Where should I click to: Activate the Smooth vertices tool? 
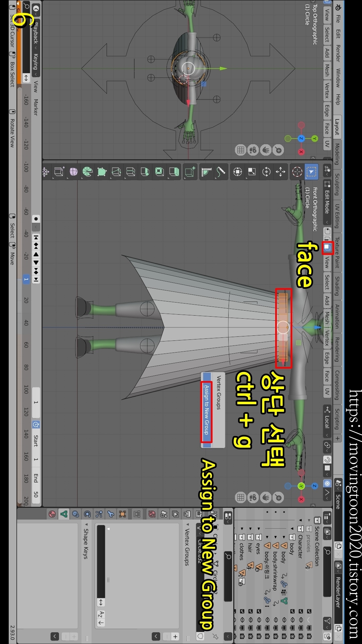pos(73,172)
